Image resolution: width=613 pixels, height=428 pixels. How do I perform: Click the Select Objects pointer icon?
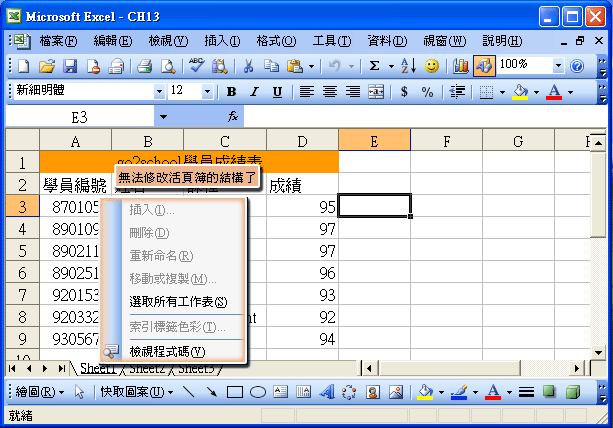79,392
